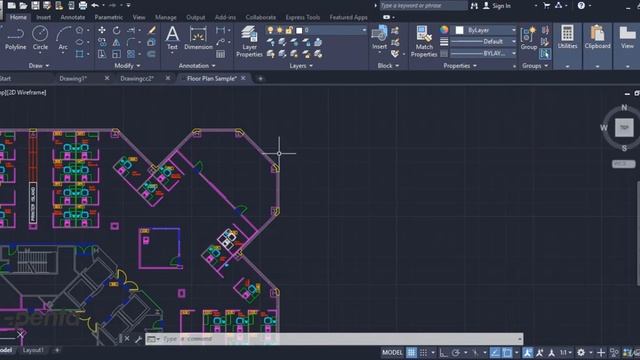Toggle object snap in status bar
The image size is (640, 360).
507,353
